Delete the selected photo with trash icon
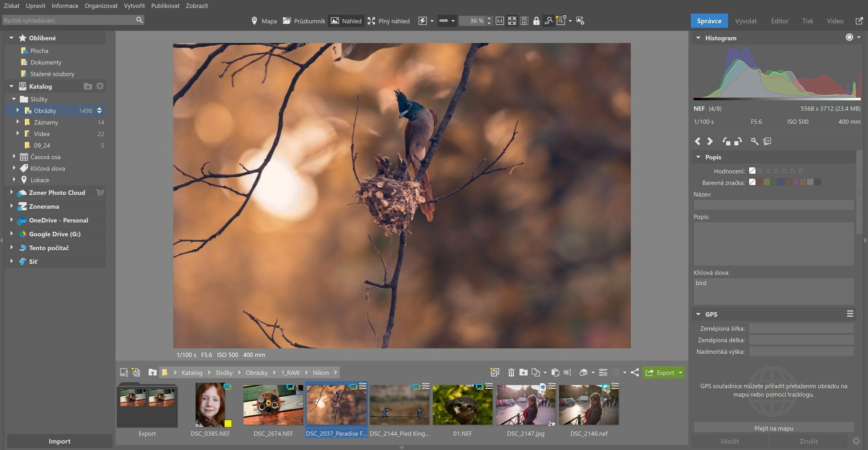The image size is (868, 450). 511,373
